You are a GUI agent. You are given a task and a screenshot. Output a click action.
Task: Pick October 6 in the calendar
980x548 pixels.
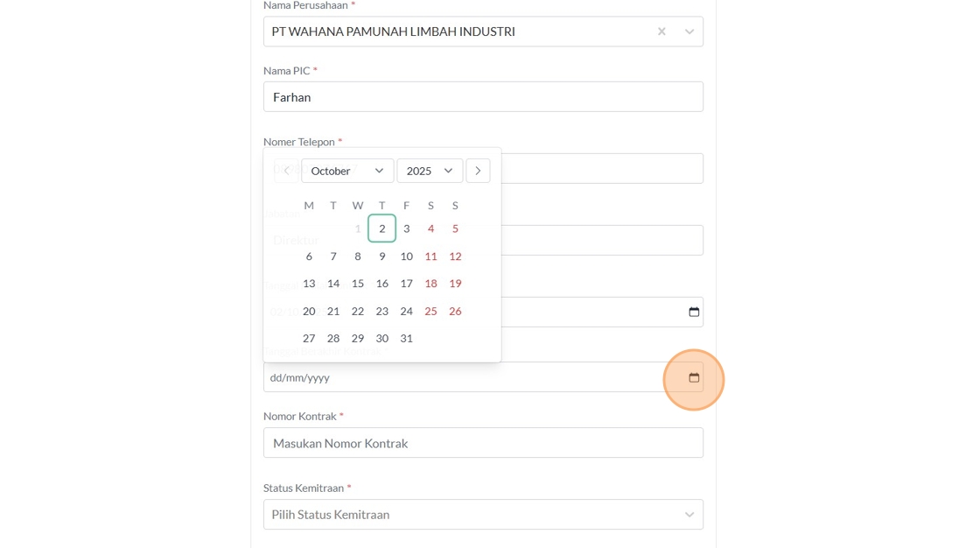point(309,256)
